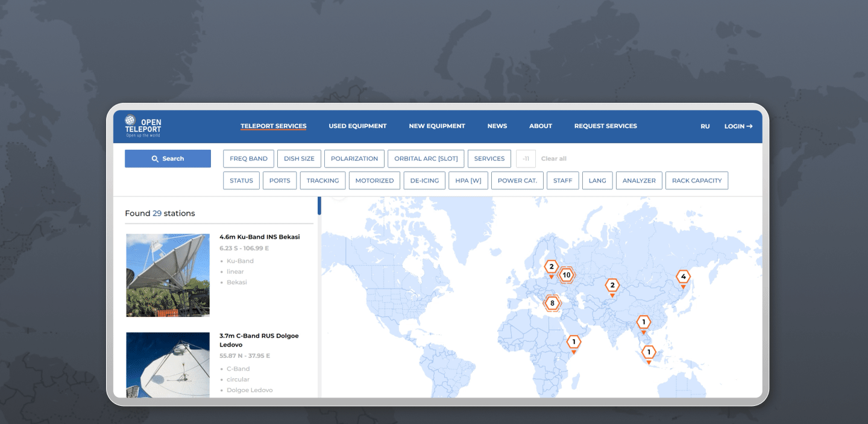Click the map cluster marker showing 8
The height and width of the screenshot is (424, 868).
tap(552, 303)
